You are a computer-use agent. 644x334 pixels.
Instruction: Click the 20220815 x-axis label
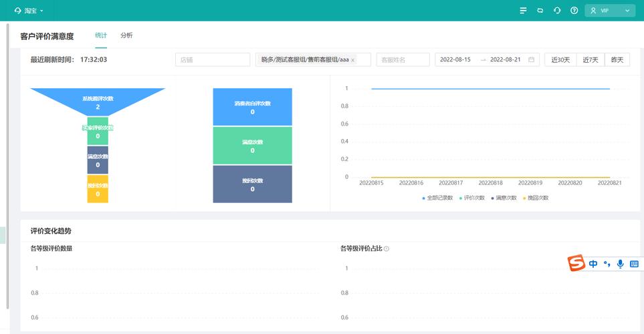(371, 183)
